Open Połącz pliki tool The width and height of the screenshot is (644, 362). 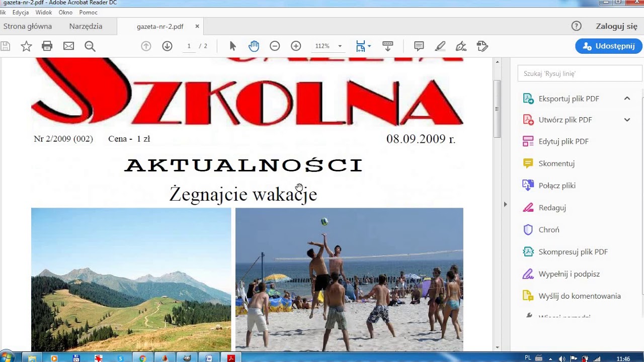557,186
